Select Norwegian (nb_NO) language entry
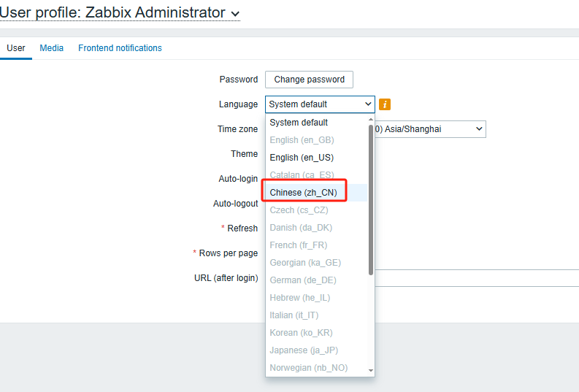 307,368
